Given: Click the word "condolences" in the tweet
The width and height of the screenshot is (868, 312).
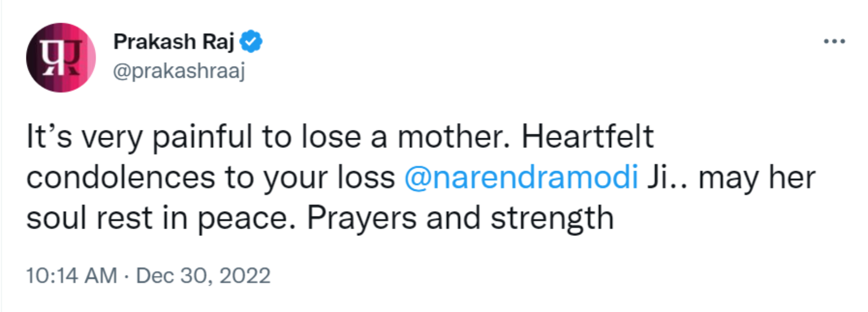Looking at the screenshot, I should (x=121, y=177).
